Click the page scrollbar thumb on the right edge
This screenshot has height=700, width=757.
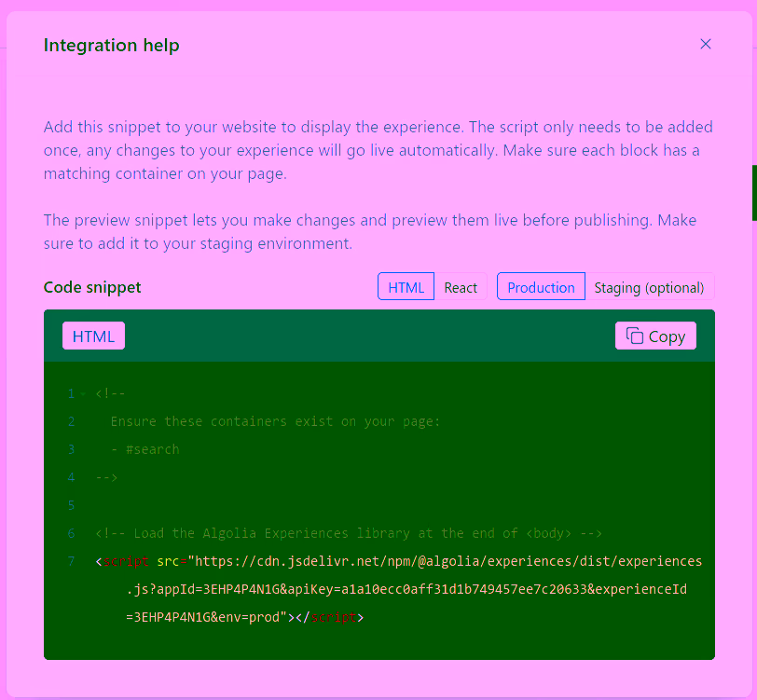[754, 193]
